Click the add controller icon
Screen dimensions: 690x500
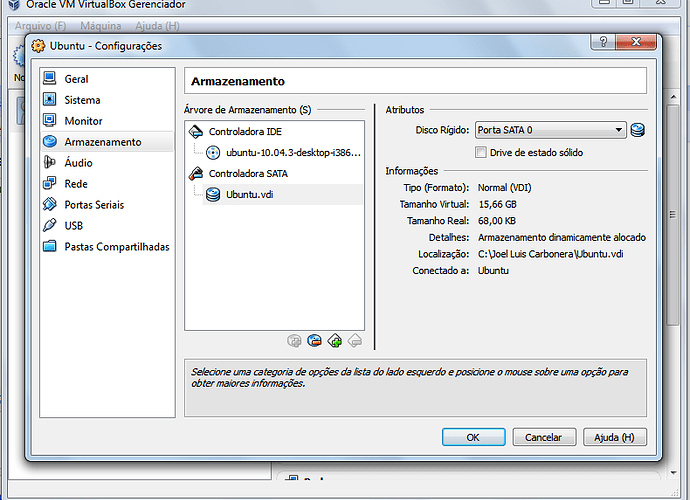pos(335,340)
